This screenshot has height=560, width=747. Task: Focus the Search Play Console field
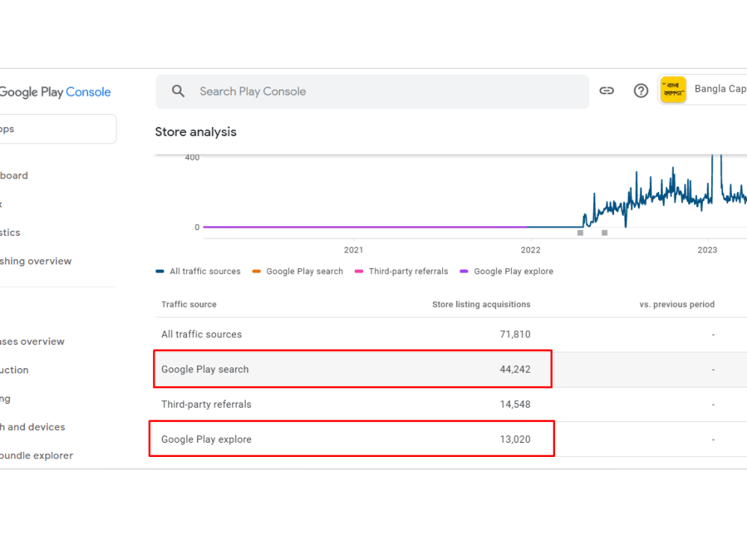372,91
